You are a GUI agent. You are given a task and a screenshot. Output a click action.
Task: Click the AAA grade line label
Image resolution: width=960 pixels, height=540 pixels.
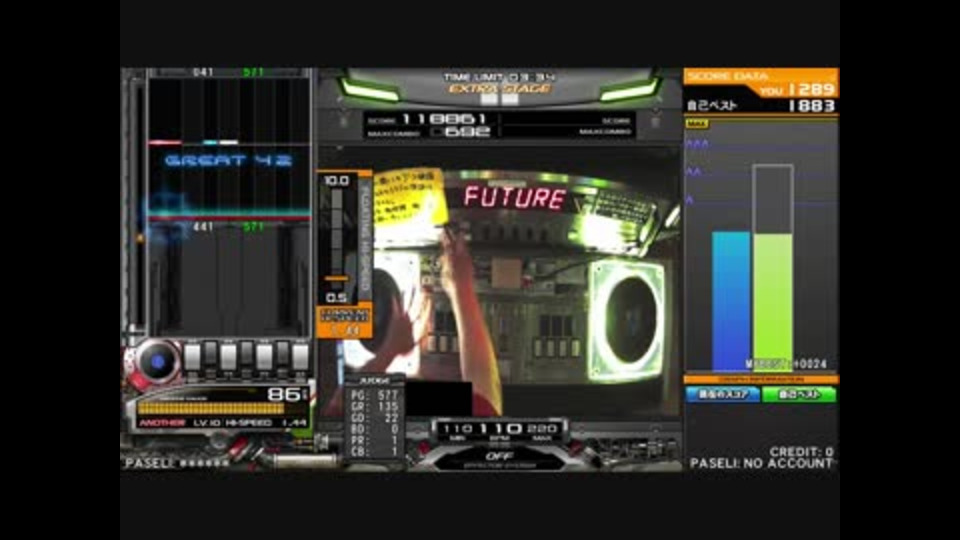click(697, 144)
